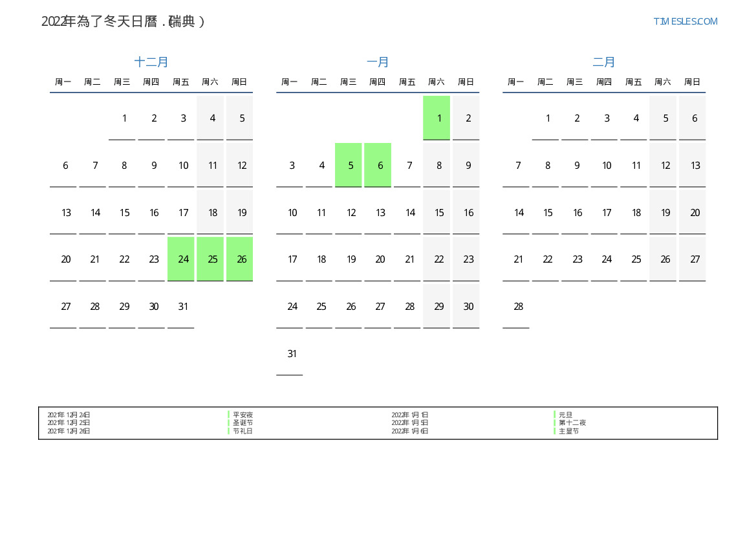The width and height of the screenshot is (756, 535).
Task: Click the 圣诞节 legend entry
Action: coord(243,422)
